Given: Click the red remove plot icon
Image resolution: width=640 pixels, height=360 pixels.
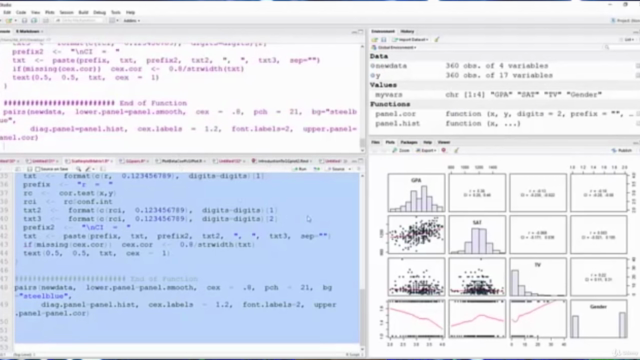Looking at the screenshot, I should [x=444, y=151].
